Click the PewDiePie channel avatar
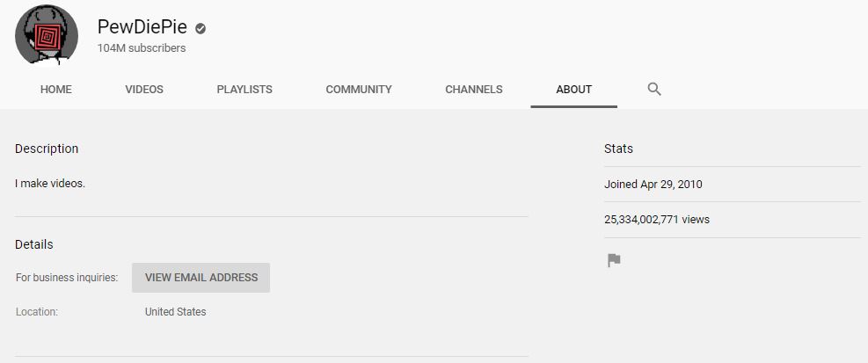 pos(47,34)
